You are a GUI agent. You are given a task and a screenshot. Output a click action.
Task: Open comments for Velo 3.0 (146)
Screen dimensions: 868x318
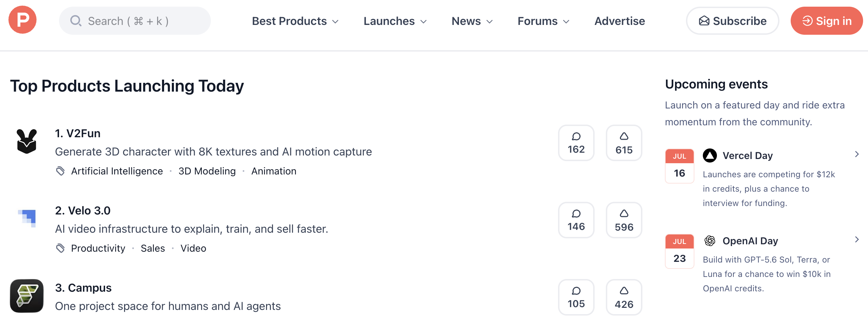coord(576,220)
